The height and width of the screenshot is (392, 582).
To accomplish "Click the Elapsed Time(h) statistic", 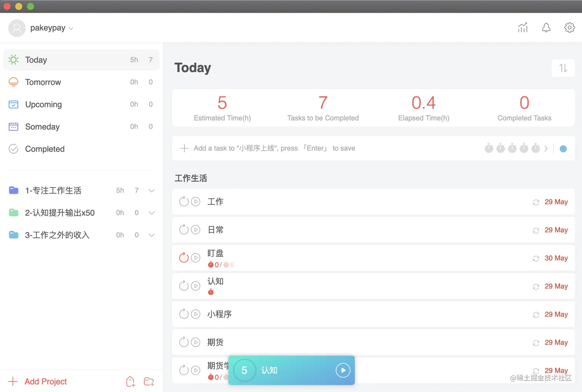I will 424,108.
